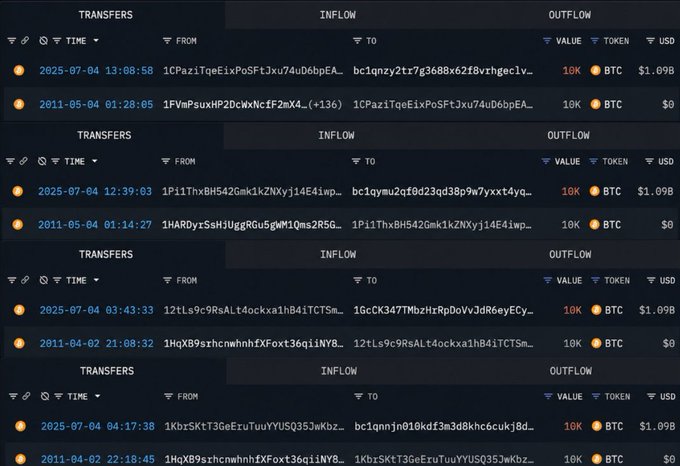The height and width of the screenshot is (466, 680).
Task: Click the TO filter icon above the bc1qnzy2 recipient
Action: click(x=357, y=41)
